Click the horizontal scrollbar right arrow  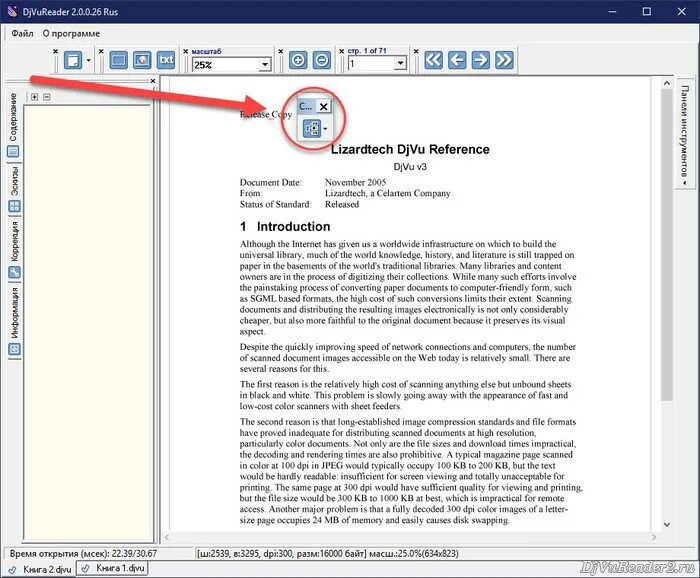pos(654,537)
